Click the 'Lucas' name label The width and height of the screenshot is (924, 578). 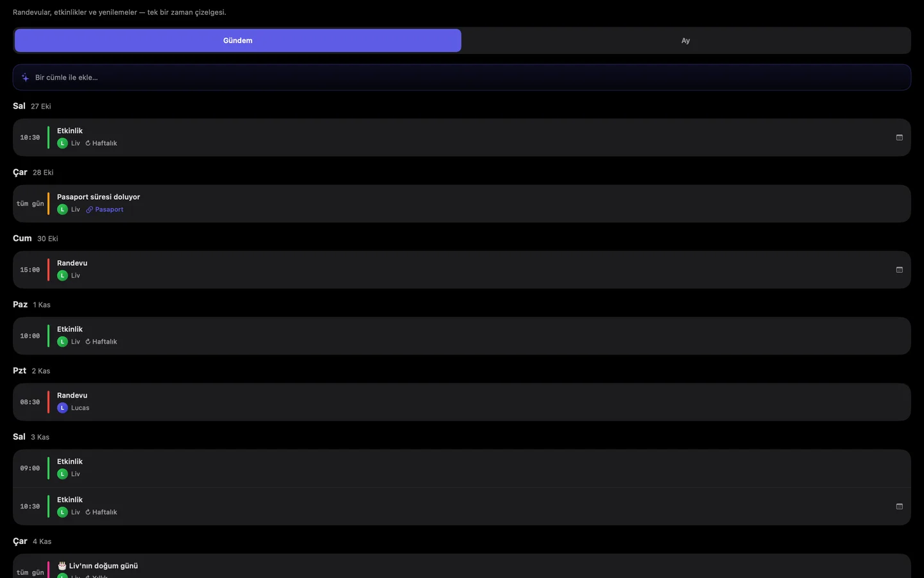tap(80, 408)
